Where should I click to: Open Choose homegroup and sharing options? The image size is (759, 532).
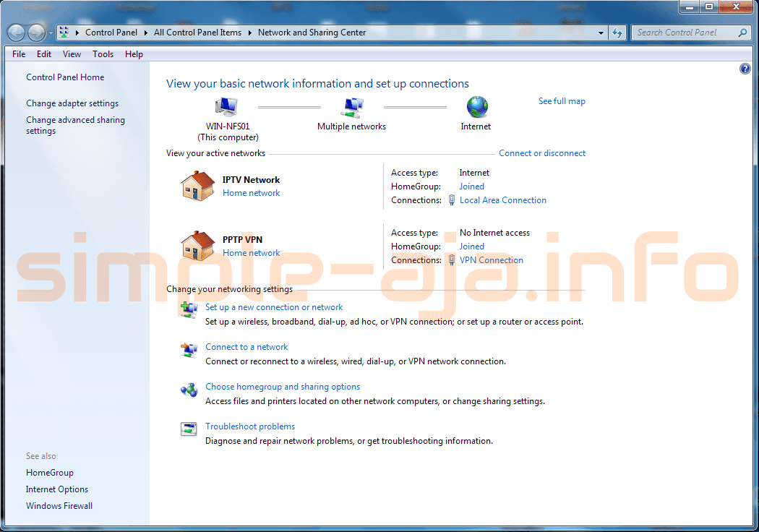click(283, 386)
